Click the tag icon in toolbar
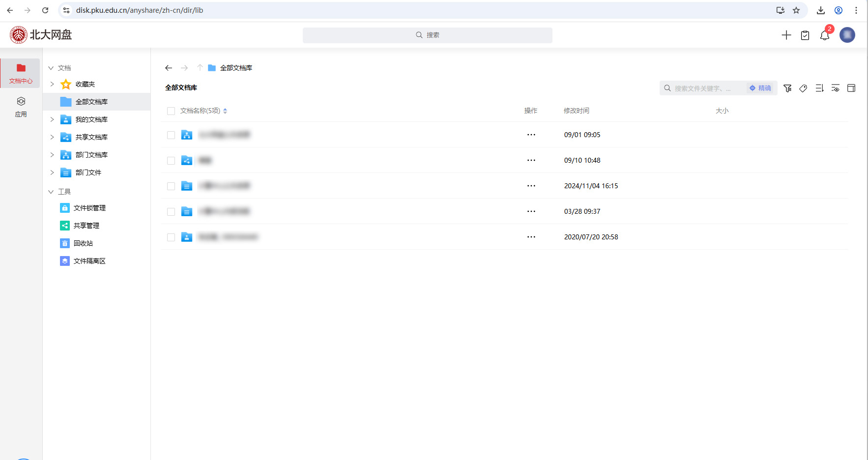Screen dimensions: 868x460 [803, 88]
